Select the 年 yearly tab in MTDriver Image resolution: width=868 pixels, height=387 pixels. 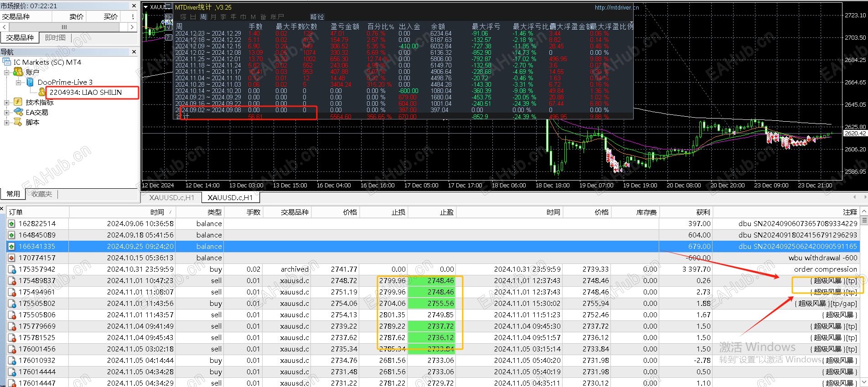tap(233, 16)
